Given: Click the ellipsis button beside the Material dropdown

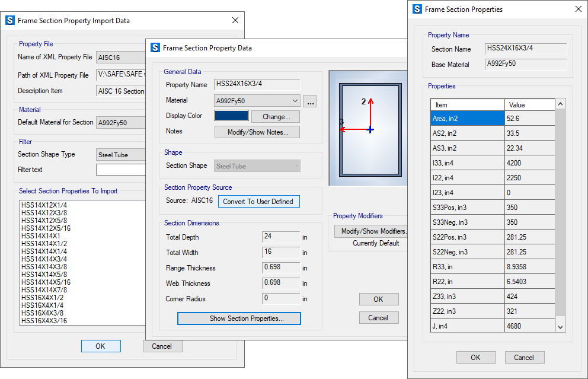Looking at the screenshot, I should pyautogui.click(x=311, y=101).
